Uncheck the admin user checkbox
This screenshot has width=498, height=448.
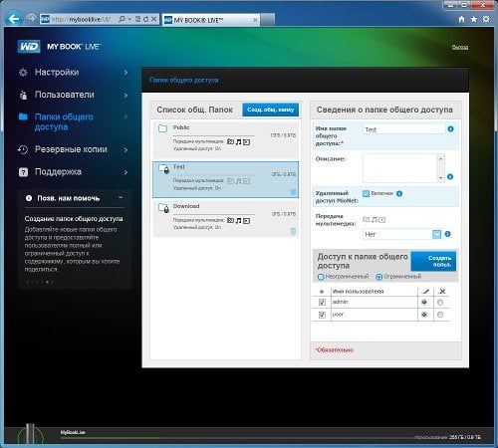coord(322,303)
